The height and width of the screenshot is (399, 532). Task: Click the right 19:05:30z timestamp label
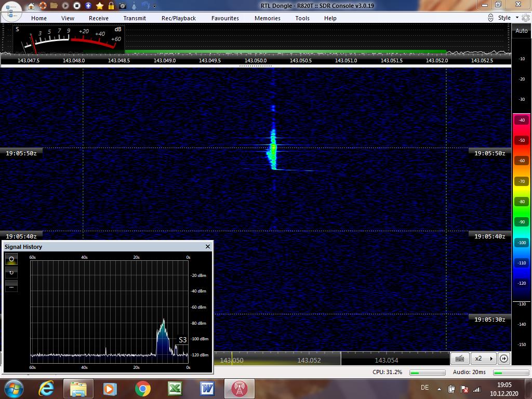click(x=489, y=320)
